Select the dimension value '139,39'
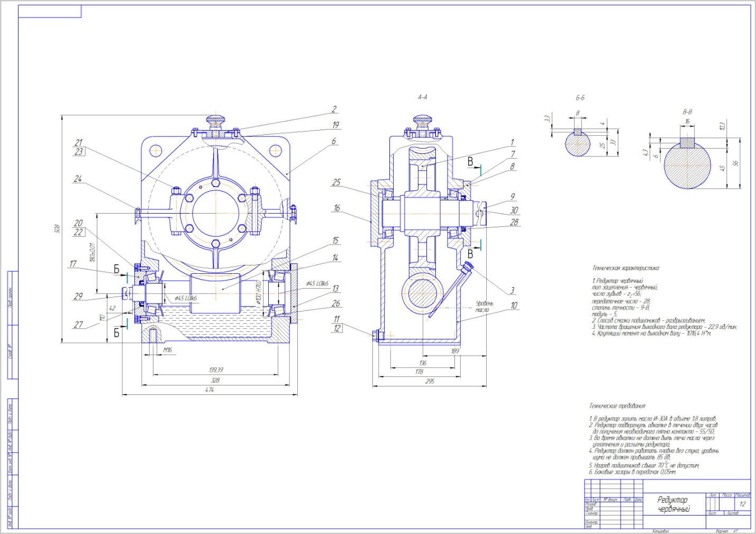 tap(216, 370)
